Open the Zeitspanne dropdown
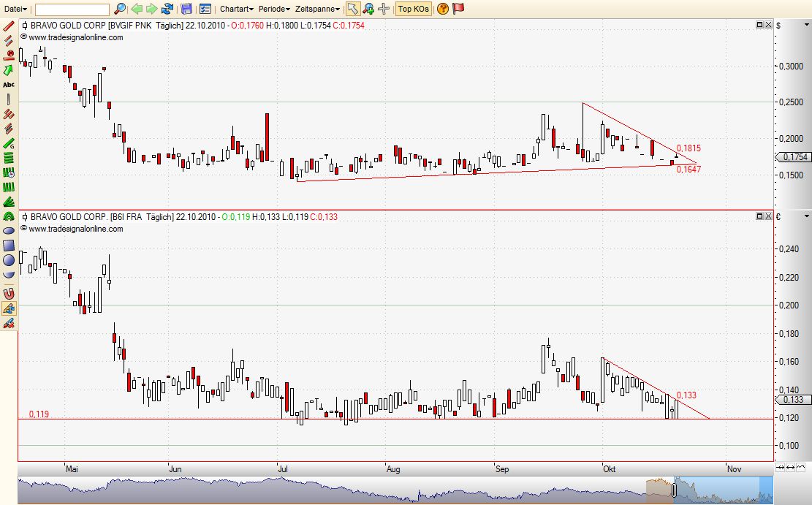 (x=318, y=9)
